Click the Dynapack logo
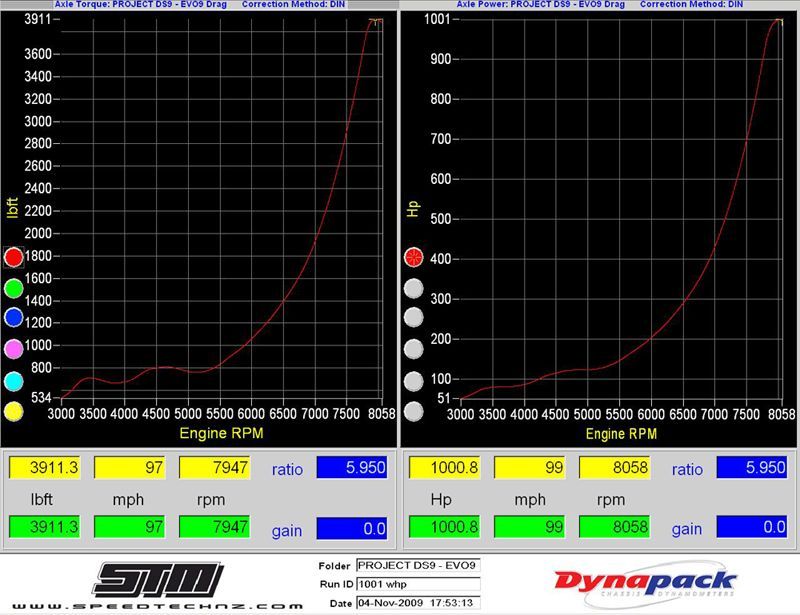This screenshot has width=800, height=615. point(645,584)
